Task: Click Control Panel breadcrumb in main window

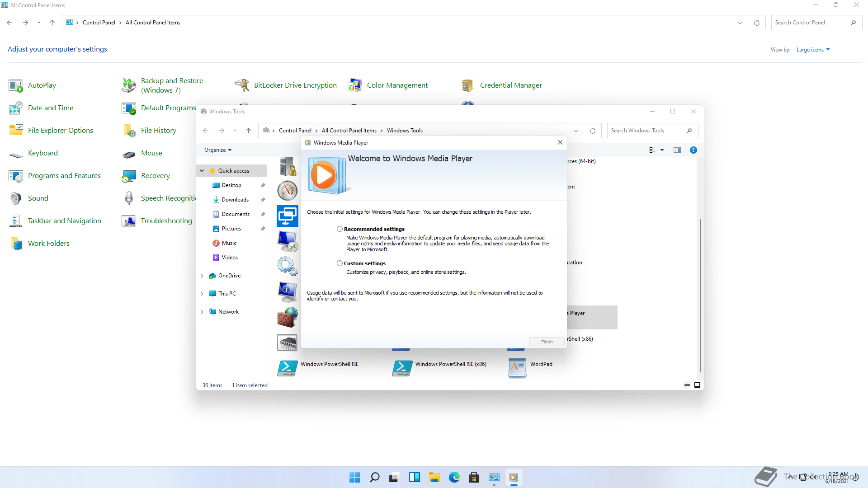Action: (99, 23)
